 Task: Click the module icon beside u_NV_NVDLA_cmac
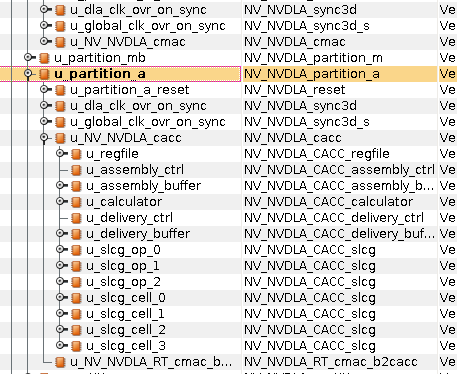click(x=60, y=42)
